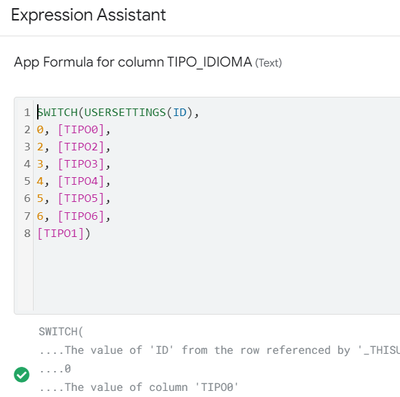Click line number 1 in the gutter
The image size is (400, 397).
pos(27,112)
